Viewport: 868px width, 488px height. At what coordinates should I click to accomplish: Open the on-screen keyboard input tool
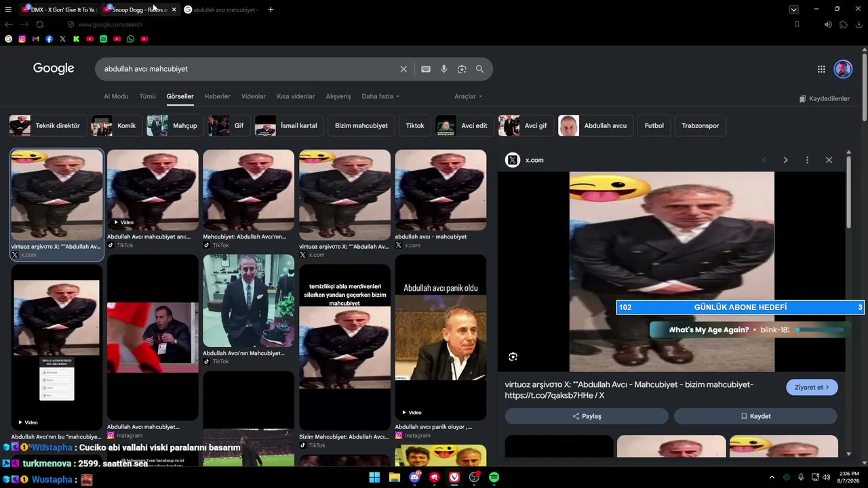tap(426, 69)
